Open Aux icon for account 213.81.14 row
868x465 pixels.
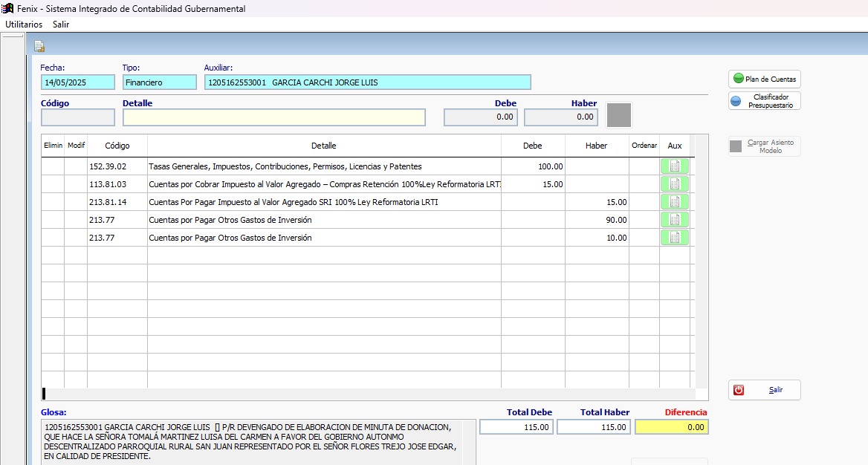click(674, 202)
